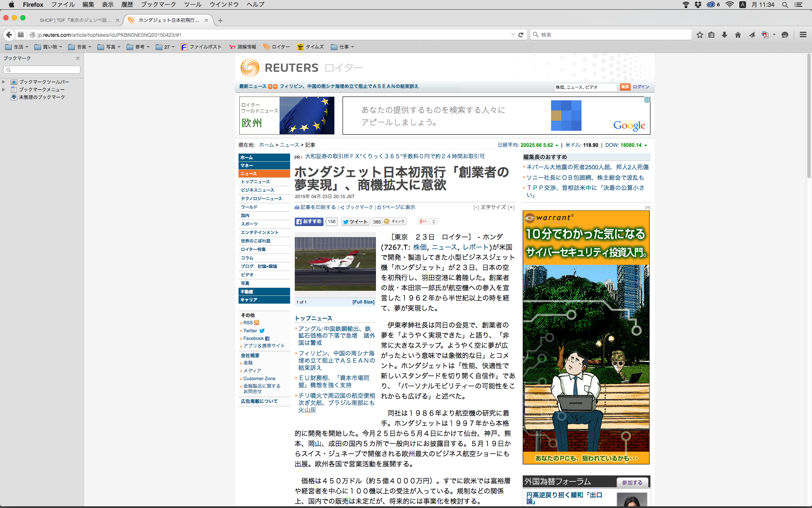Expand ブックマークメニュー tree item
The image size is (812, 508).
[x=4, y=89]
